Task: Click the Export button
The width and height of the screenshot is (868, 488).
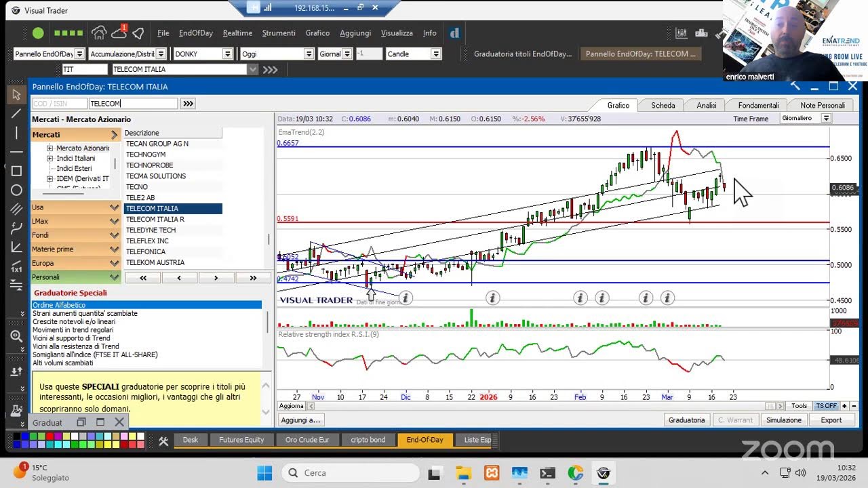Action: [831, 420]
